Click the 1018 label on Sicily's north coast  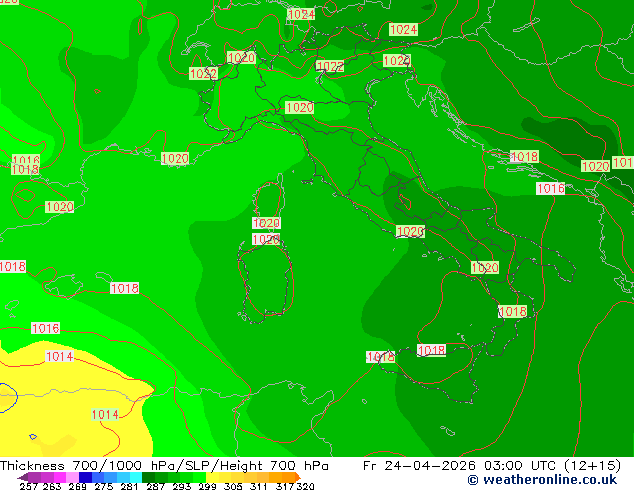coord(431,350)
